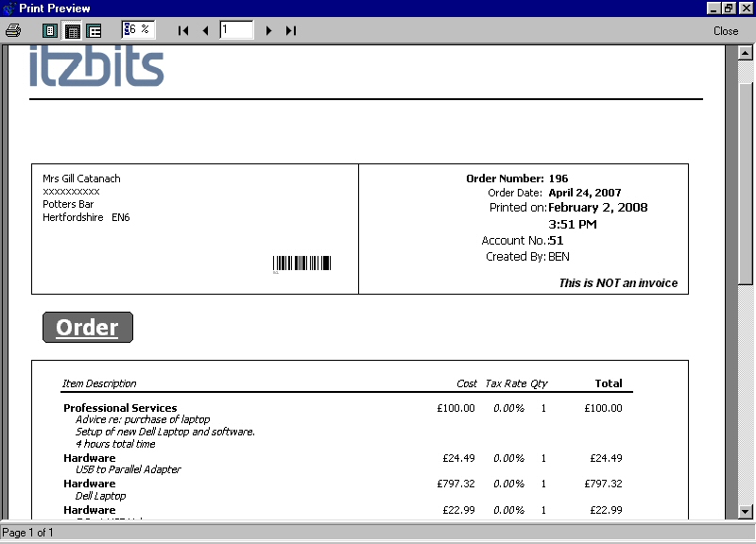This screenshot has width=756, height=544.
Task: Toggle the thumbnail layout view icon
Action: pyautogui.click(x=94, y=30)
